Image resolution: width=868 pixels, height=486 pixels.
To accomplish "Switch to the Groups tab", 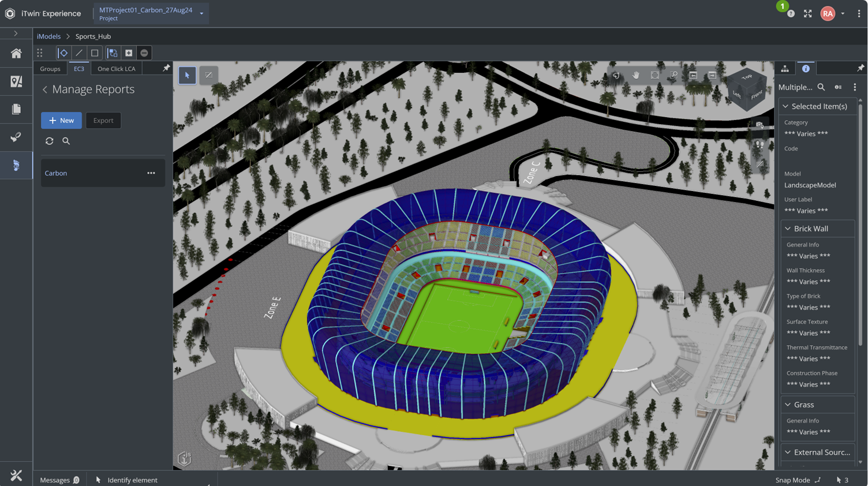I will (x=50, y=69).
